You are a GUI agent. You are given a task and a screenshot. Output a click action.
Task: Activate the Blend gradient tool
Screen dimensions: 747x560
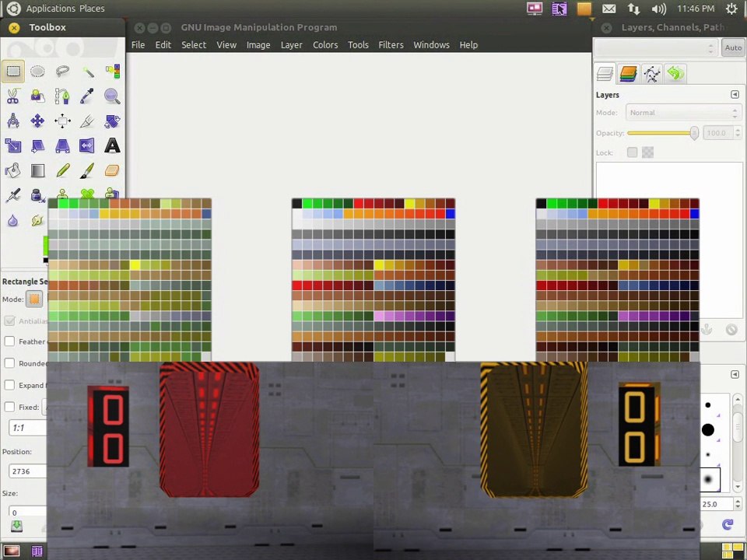pos(37,170)
